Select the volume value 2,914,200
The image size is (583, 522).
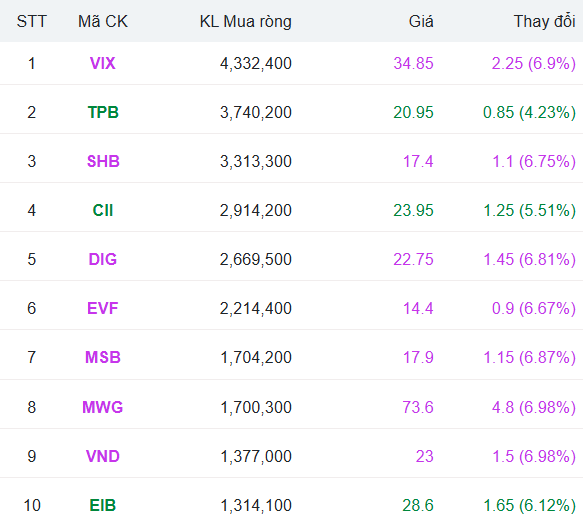256,211
